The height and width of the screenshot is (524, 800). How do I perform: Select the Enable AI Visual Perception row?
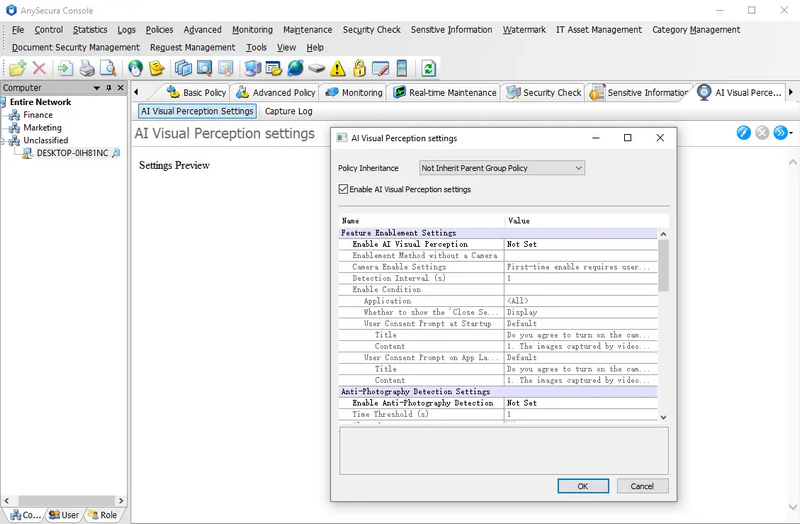[x=498, y=244]
